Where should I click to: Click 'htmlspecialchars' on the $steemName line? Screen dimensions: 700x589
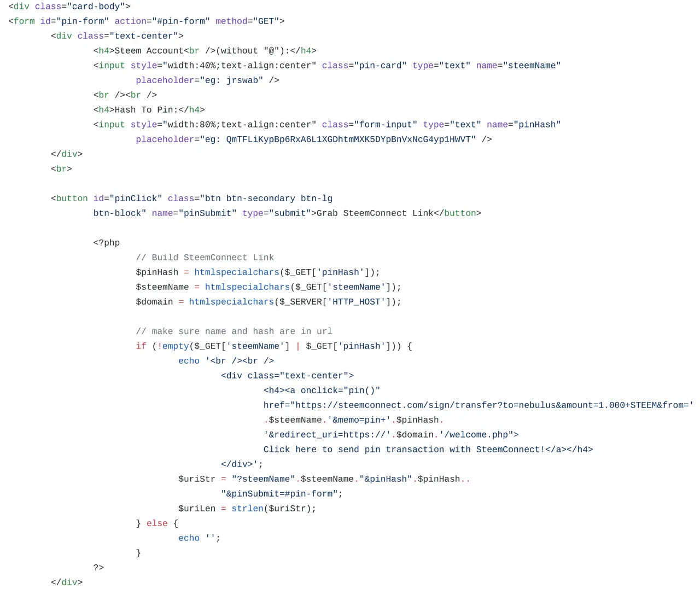[247, 287]
